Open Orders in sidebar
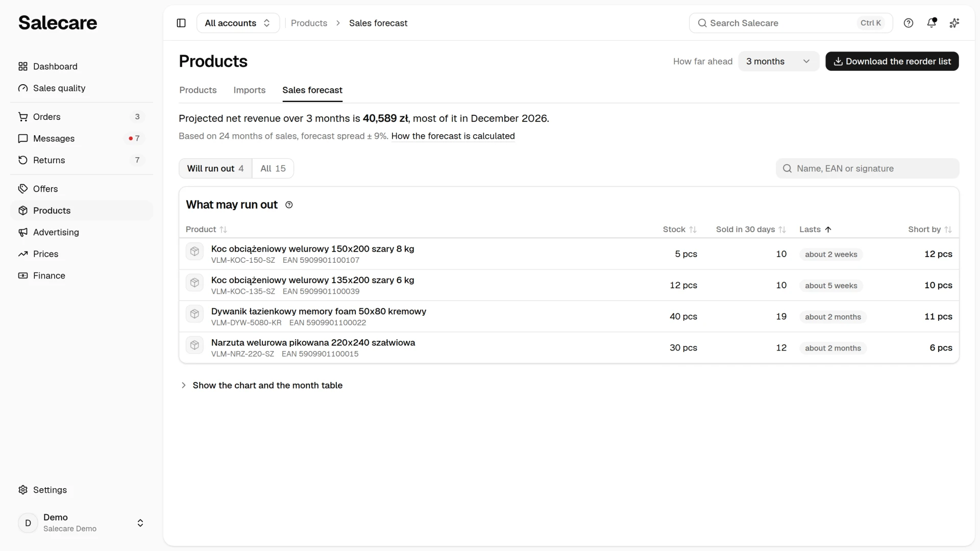This screenshot has width=980, height=551. pyautogui.click(x=82, y=117)
